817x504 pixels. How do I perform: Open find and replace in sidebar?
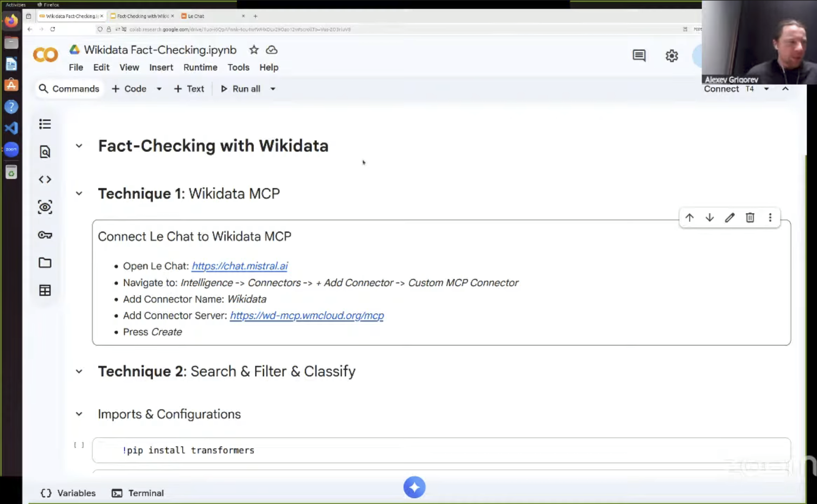45,151
